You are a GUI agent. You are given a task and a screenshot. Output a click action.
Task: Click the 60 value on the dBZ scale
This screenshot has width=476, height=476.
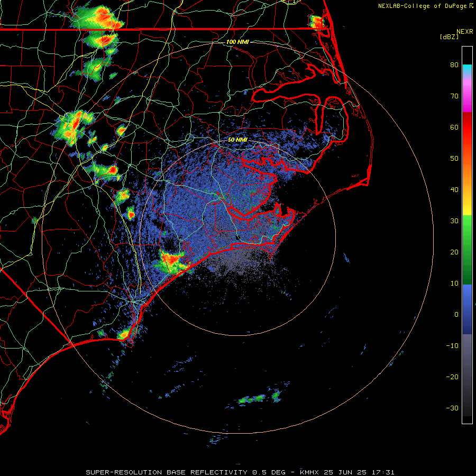pos(454,127)
